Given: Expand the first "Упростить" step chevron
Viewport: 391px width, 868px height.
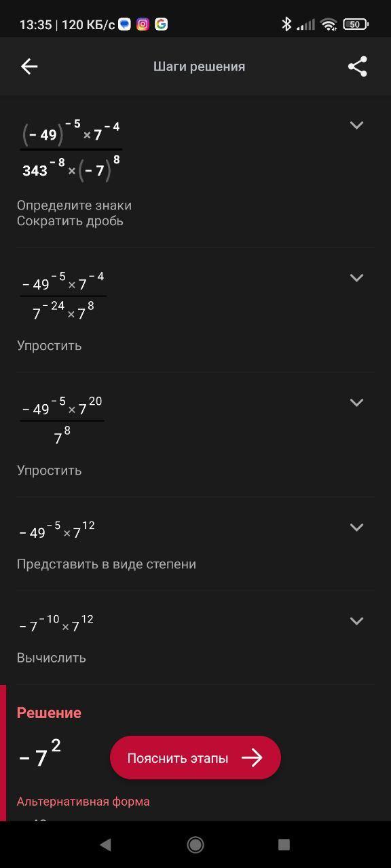Looking at the screenshot, I should tap(356, 278).
